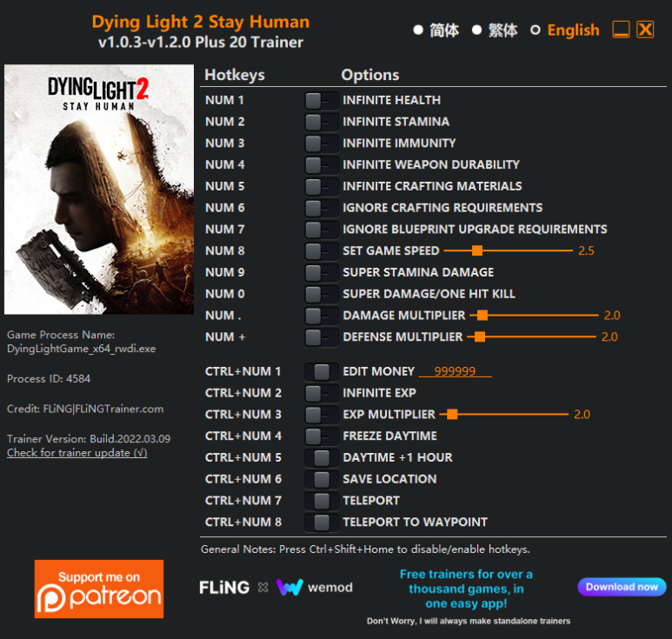This screenshot has width=672, height=639.
Task: Enable Exp Multiplier switch
Action: click(x=322, y=415)
